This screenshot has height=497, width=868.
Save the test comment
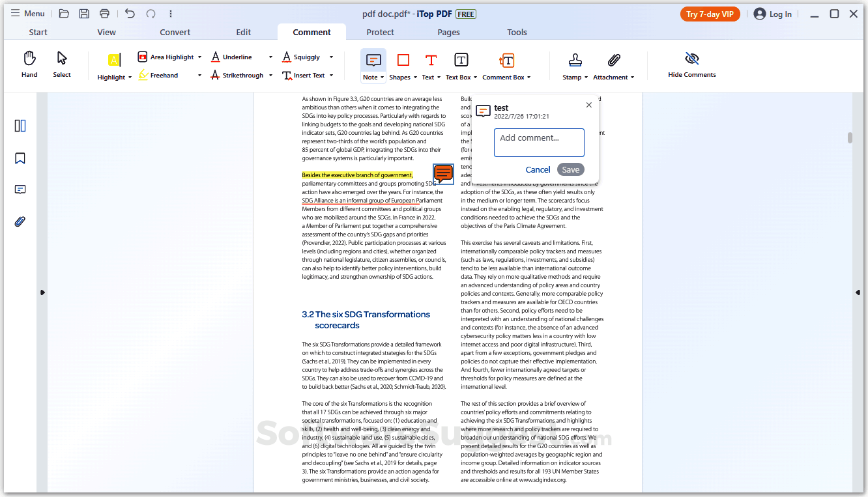pos(570,169)
